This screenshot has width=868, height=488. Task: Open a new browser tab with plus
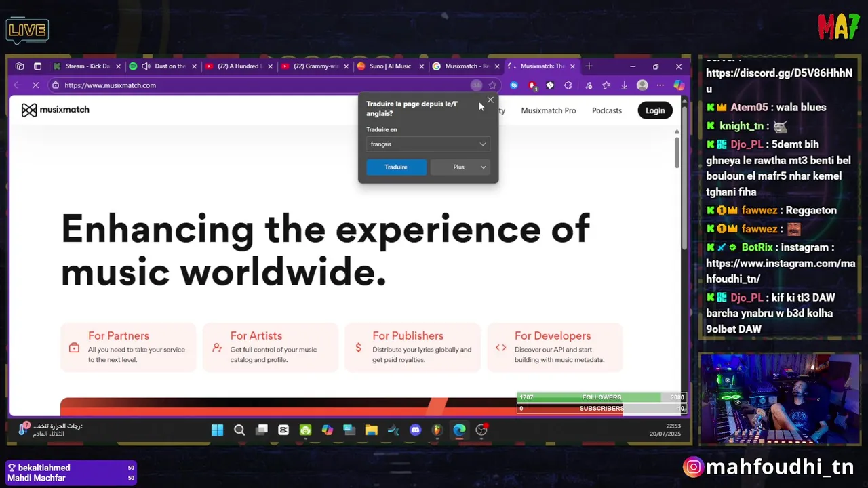point(589,66)
